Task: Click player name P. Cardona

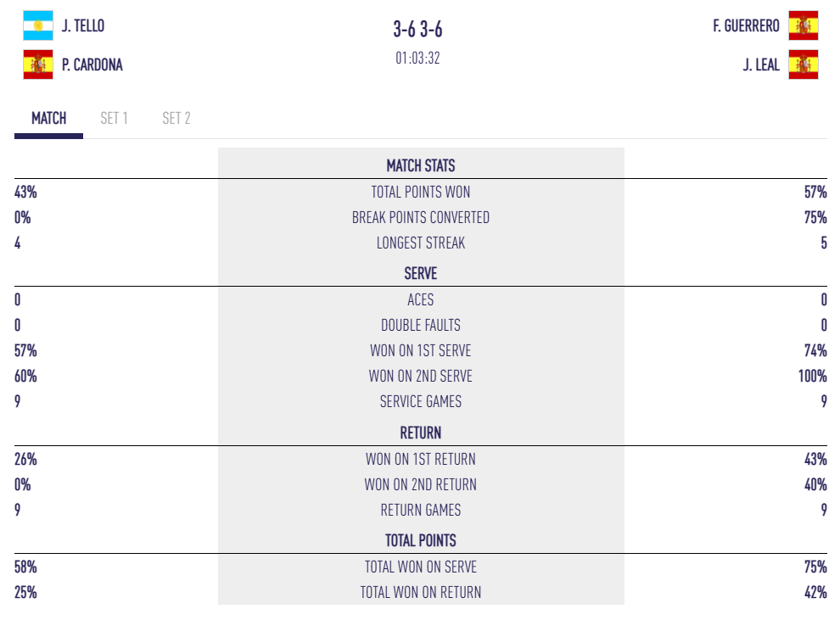Action: point(92,64)
